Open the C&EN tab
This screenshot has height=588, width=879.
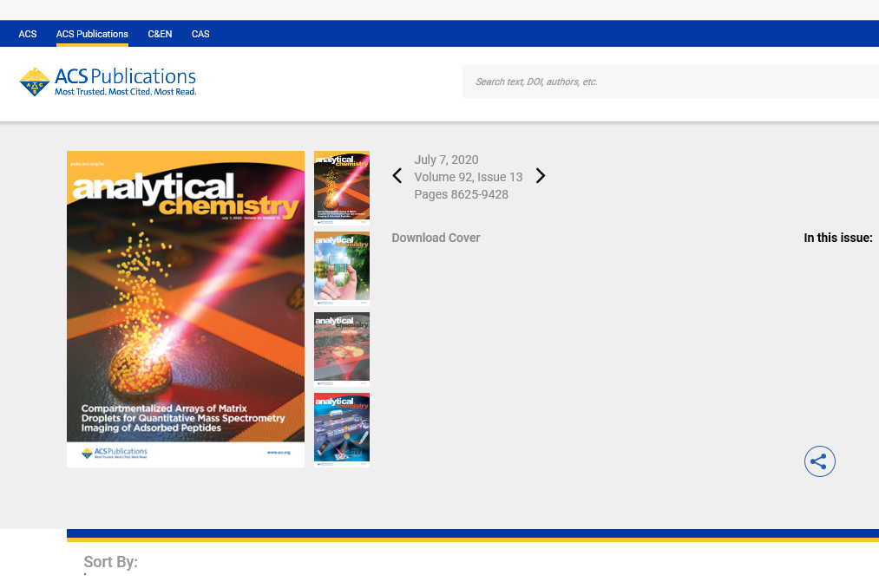point(160,34)
